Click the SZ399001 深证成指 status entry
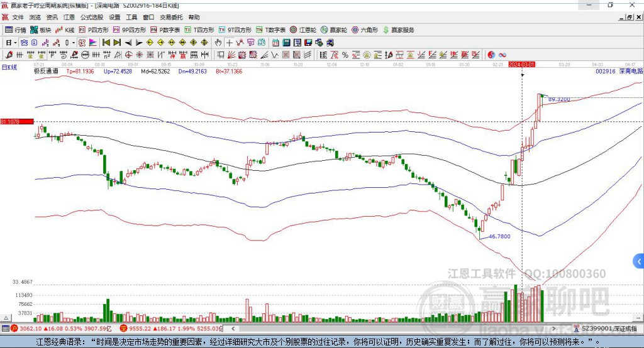This screenshot has height=348, width=644. tap(609, 329)
